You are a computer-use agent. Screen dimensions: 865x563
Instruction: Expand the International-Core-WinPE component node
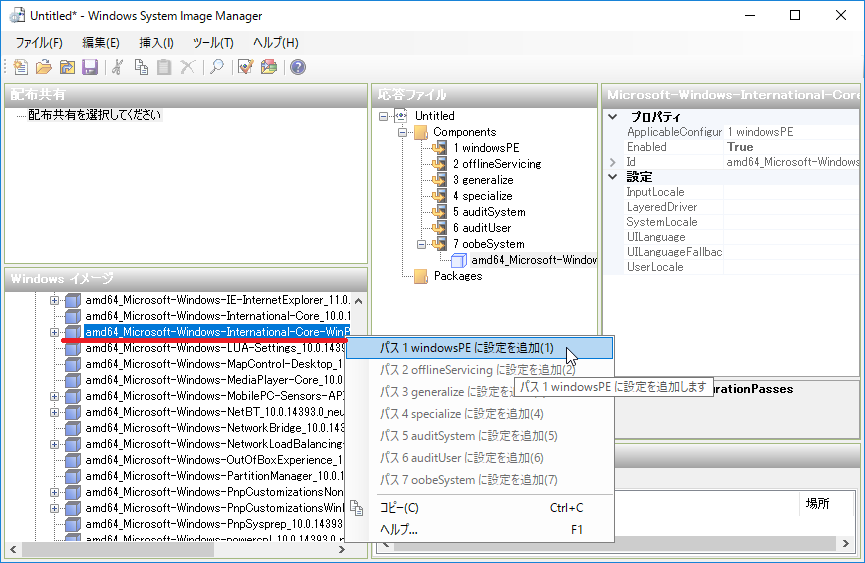tap(54, 333)
